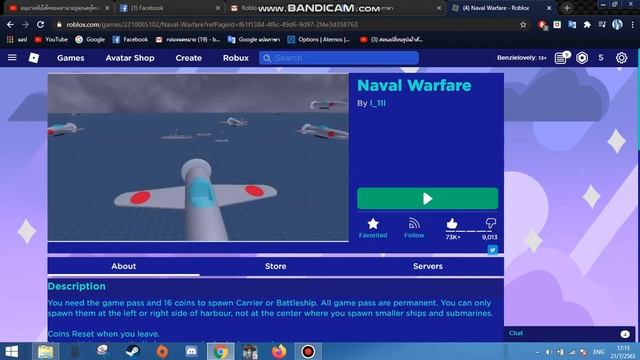The image size is (640, 360).
Task: Expand the Chat panel
Action: (x=569, y=333)
